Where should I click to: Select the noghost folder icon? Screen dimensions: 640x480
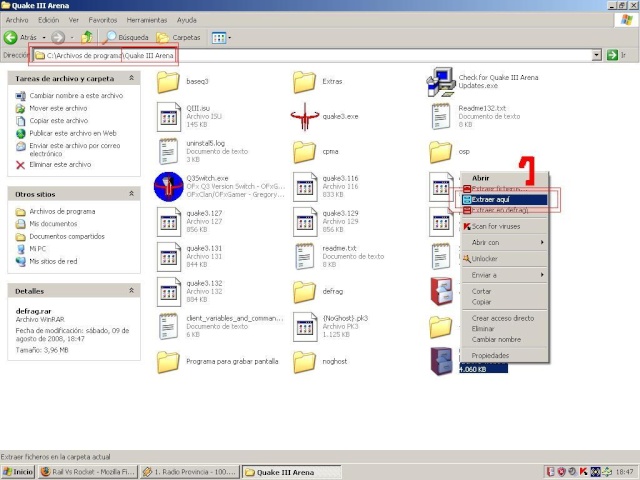[x=304, y=362]
